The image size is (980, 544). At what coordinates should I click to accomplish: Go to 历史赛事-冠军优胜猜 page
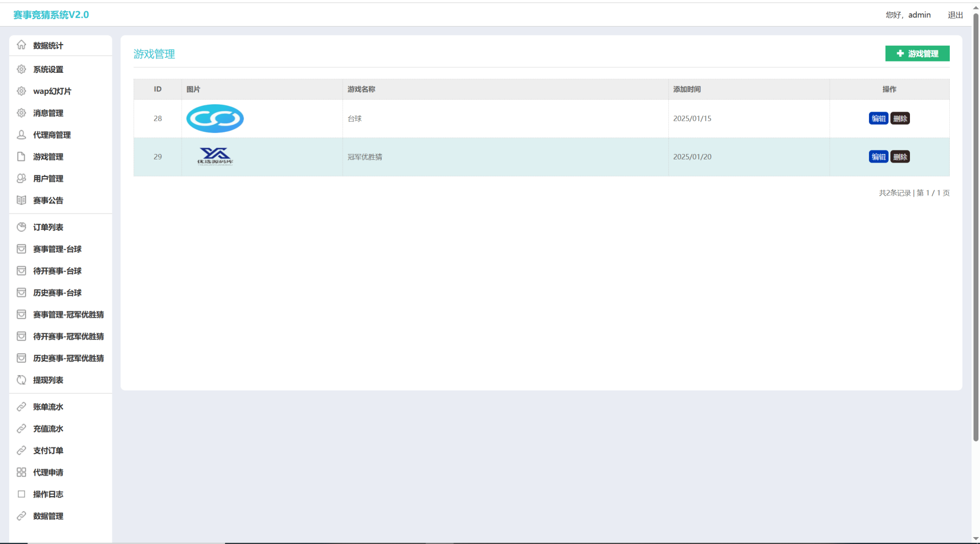point(68,358)
